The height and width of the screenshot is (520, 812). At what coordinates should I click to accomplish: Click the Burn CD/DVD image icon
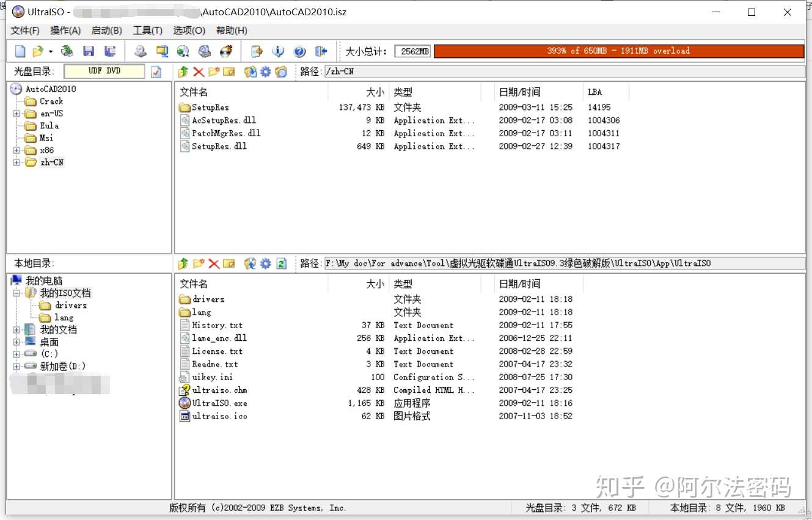226,51
